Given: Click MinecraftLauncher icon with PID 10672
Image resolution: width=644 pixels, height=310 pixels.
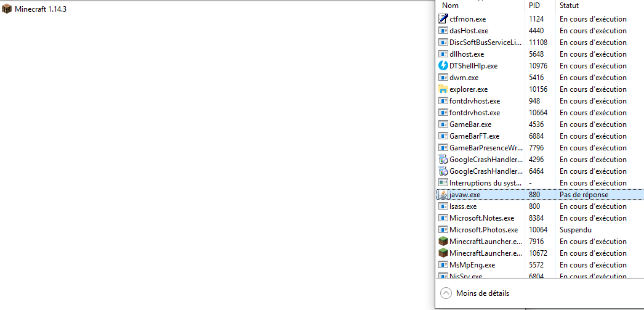Looking at the screenshot, I should (443, 253).
